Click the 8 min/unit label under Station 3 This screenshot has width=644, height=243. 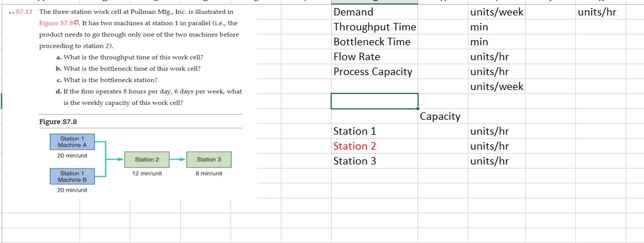(209, 174)
